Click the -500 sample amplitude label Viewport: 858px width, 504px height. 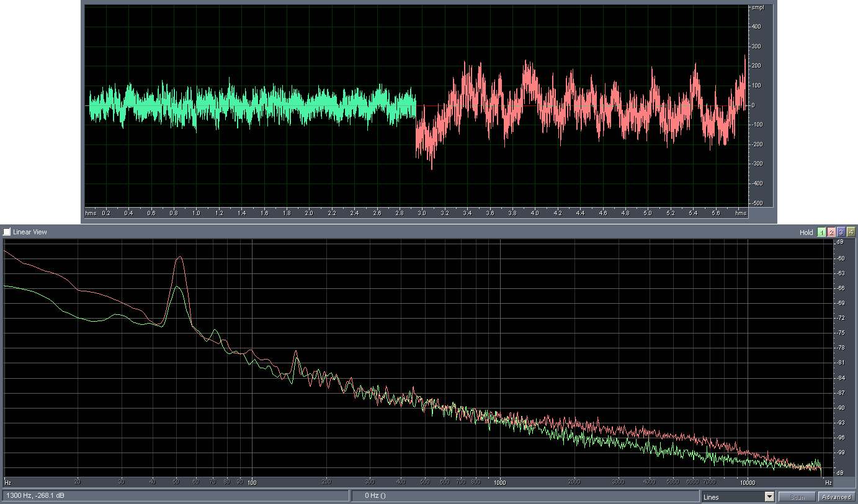click(x=756, y=203)
